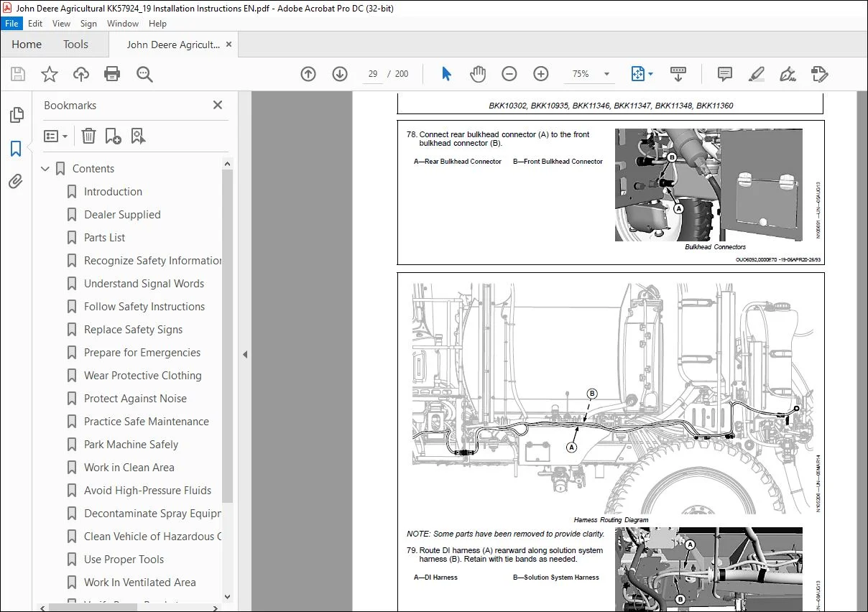Open the Window menu

pos(123,23)
